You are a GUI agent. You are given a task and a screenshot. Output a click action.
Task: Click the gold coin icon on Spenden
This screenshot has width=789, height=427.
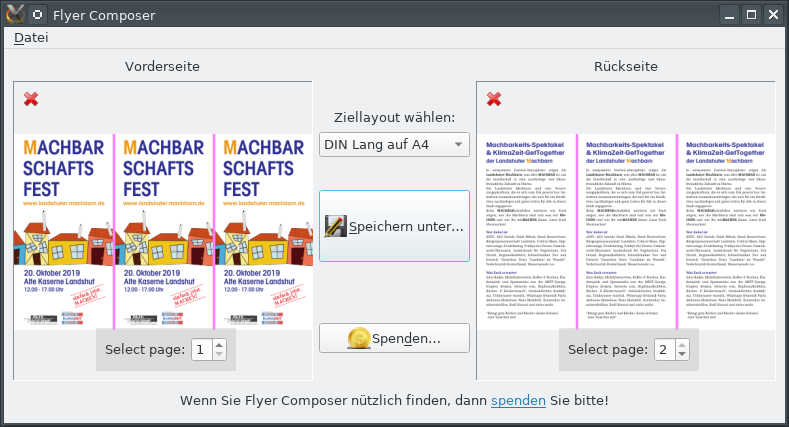[359, 338]
